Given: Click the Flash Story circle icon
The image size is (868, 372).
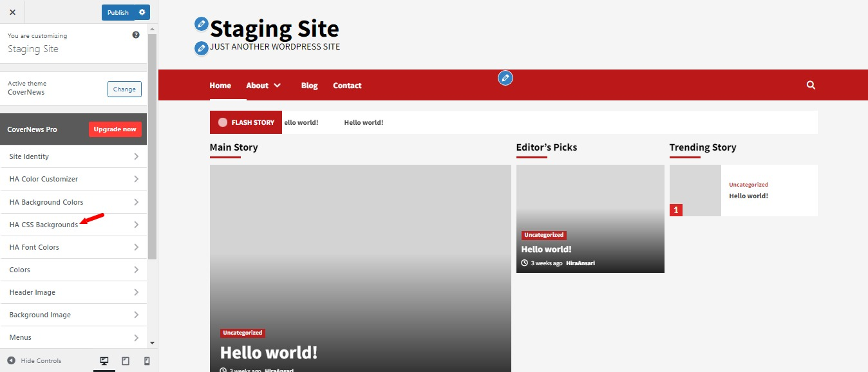Looking at the screenshot, I should (223, 122).
